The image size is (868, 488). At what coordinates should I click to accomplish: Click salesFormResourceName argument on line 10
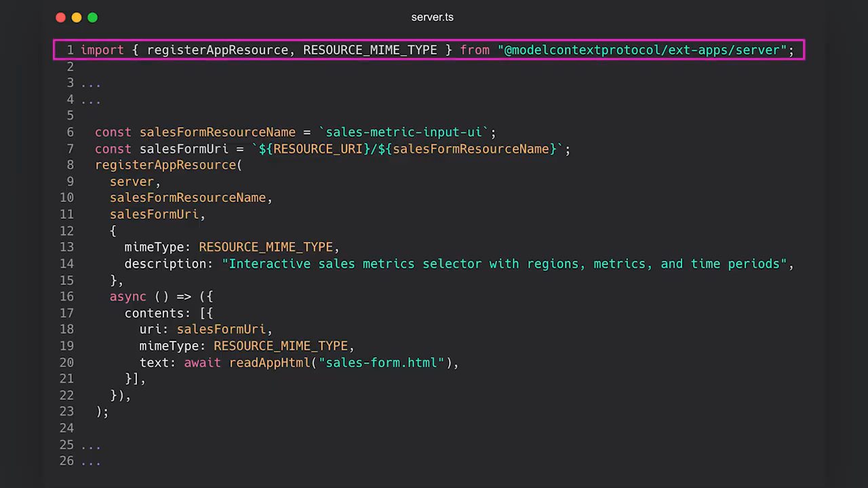tap(188, 198)
